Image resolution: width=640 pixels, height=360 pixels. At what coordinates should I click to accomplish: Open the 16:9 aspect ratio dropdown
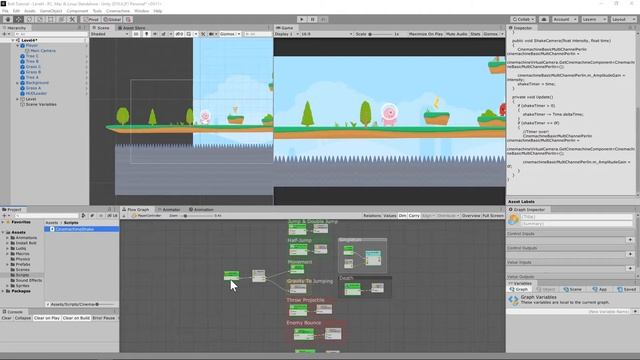coord(327,34)
